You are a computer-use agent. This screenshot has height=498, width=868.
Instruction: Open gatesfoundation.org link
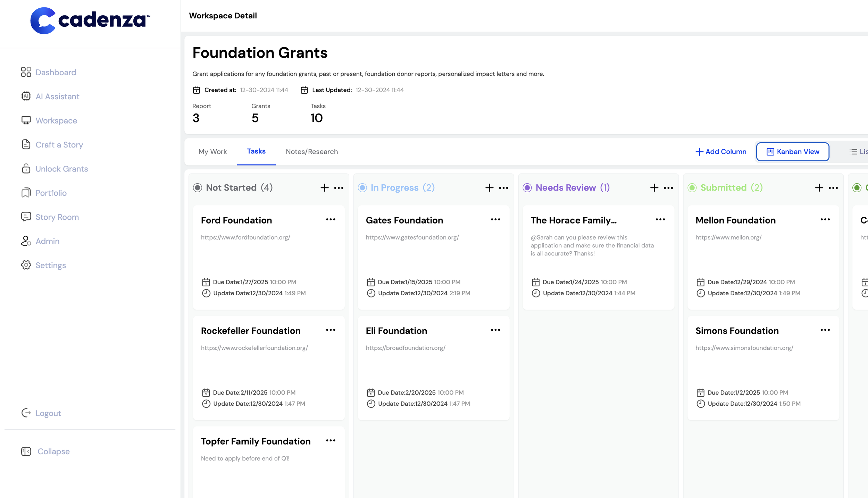412,237
